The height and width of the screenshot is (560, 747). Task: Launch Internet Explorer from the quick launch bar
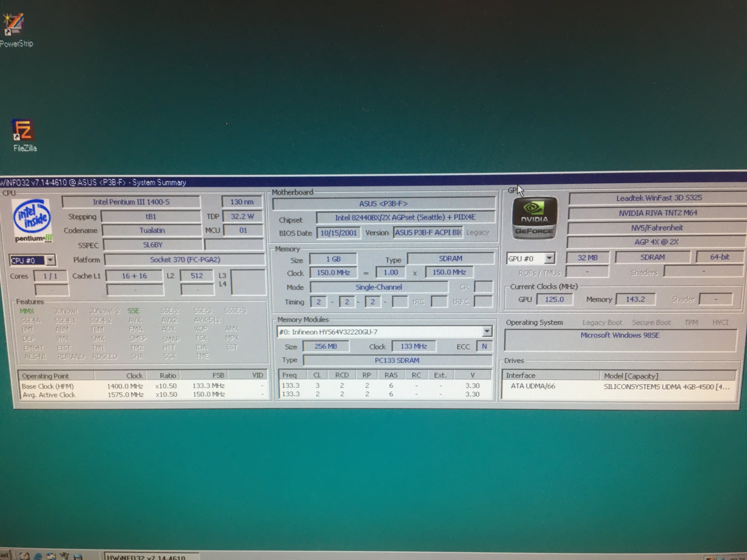point(38,557)
